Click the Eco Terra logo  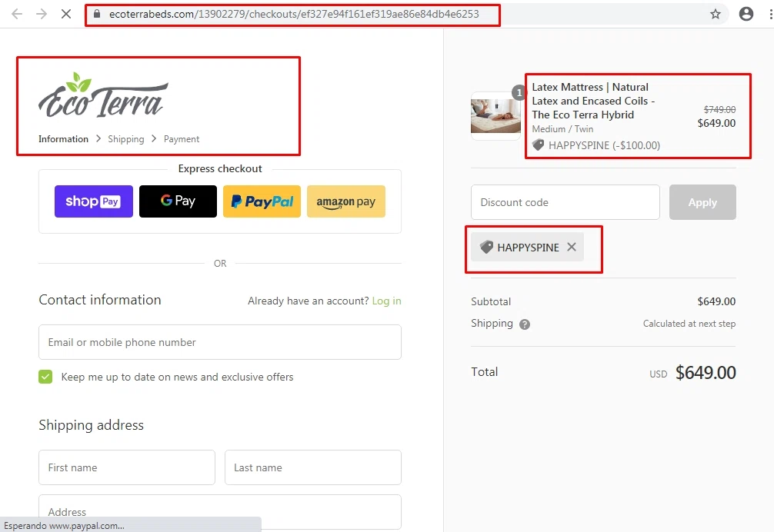click(103, 95)
